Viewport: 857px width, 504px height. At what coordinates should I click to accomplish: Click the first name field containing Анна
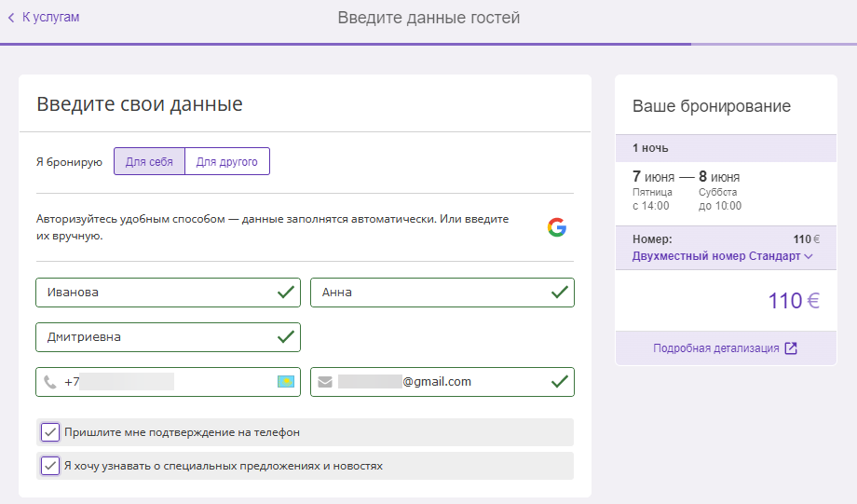point(442,292)
